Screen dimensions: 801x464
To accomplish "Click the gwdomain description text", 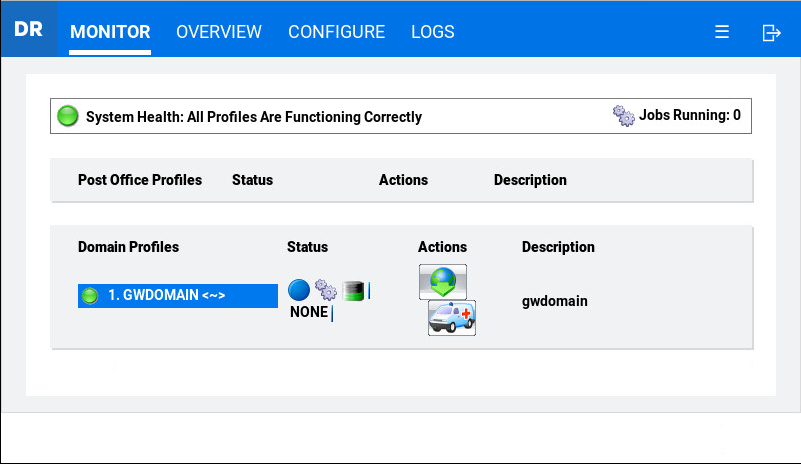I will pyautogui.click(x=555, y=300).
